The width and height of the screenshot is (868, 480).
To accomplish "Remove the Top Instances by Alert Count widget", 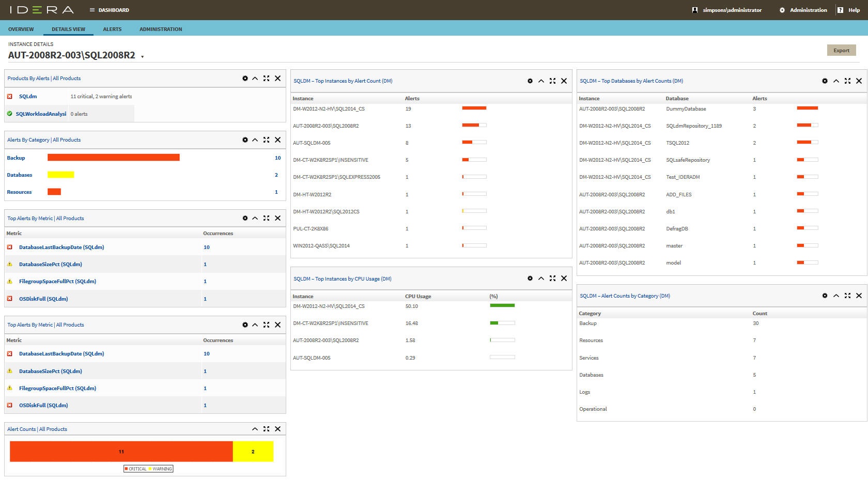I will click(564, 81).
